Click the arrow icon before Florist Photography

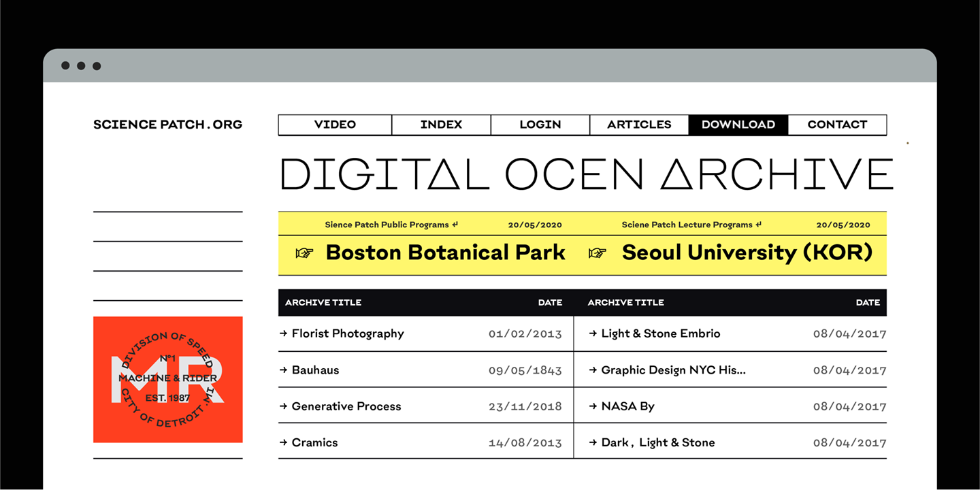click(283, 333)
